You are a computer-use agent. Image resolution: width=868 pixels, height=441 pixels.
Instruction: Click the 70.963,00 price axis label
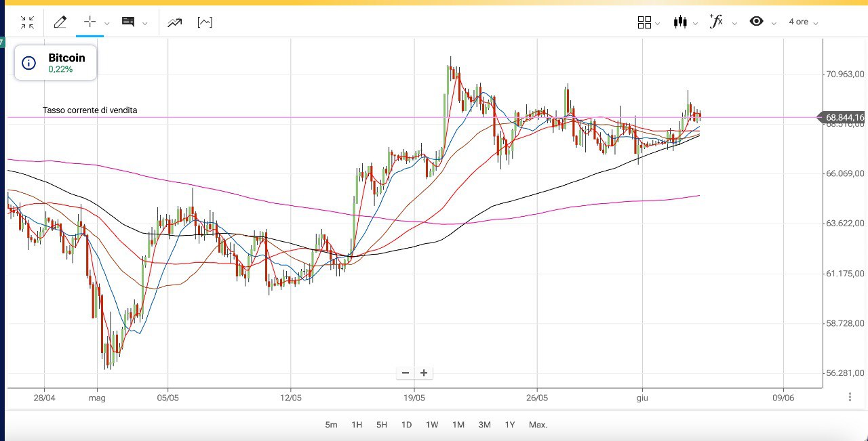click(845, 74)
